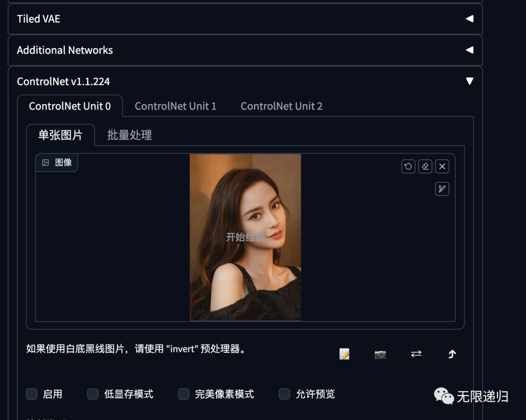This screenshot has width=526, height=420.
Task: Switch to ControlNet Unit 1 tab
Action: 175,106
